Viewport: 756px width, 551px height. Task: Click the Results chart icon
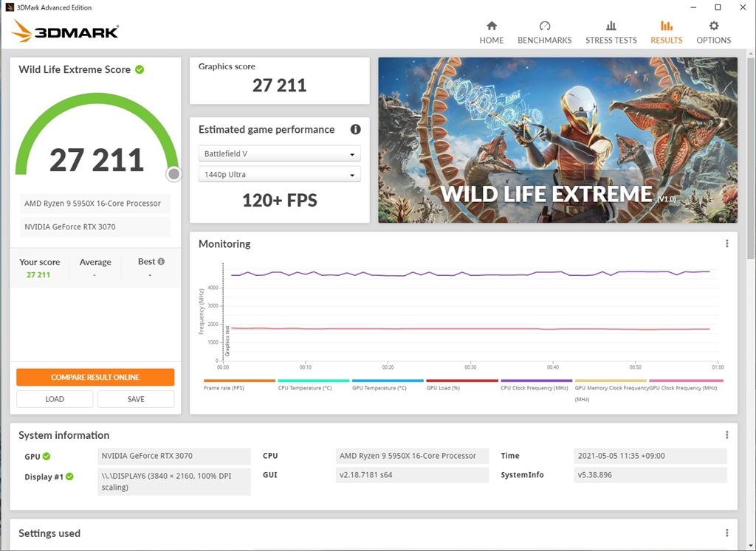[x=667, y=26]
